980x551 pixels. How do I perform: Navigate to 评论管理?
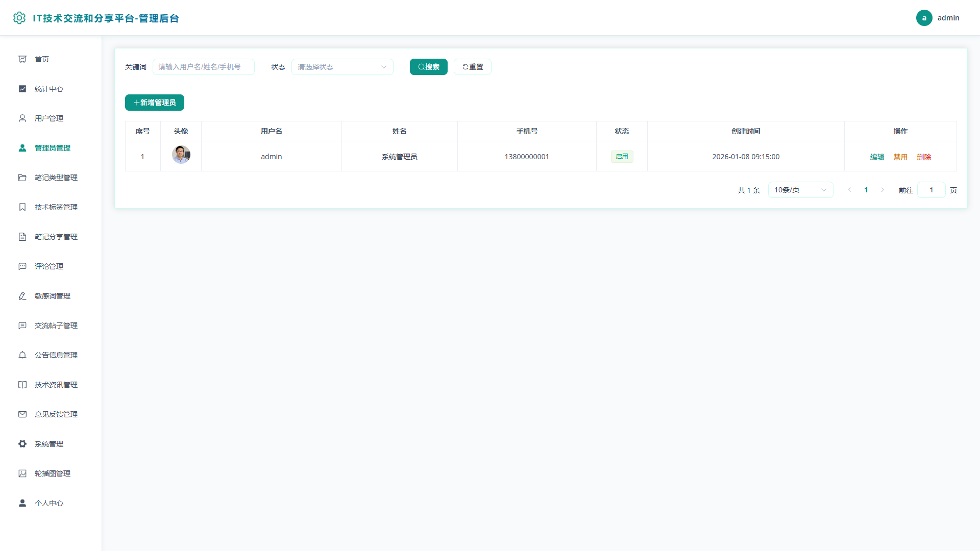[51, 266]
